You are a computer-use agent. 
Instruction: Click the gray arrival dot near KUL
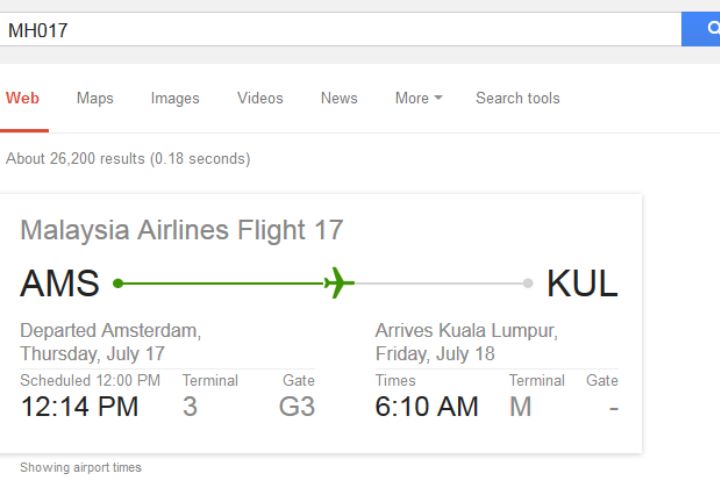[x=528, y=283]
